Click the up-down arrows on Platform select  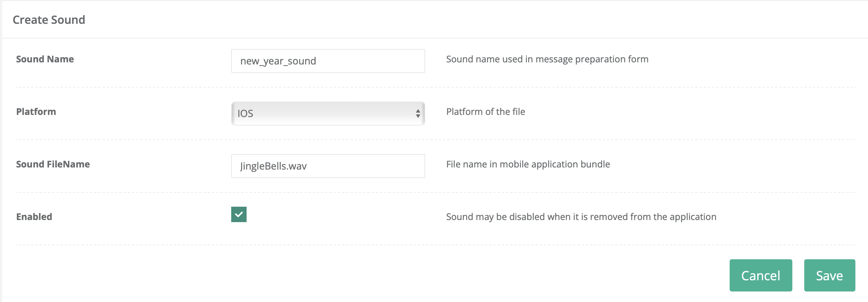[x=418, y=114]
